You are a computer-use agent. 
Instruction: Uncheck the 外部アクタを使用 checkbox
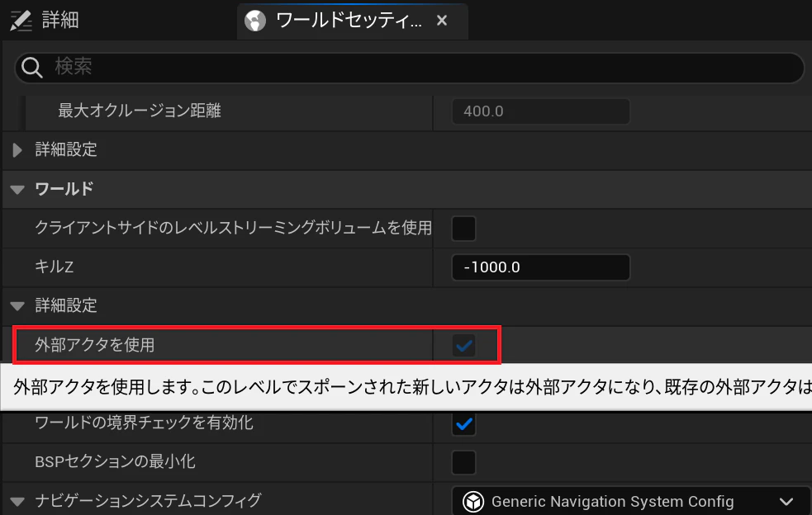pyautogui.click(x=463, y=345)
